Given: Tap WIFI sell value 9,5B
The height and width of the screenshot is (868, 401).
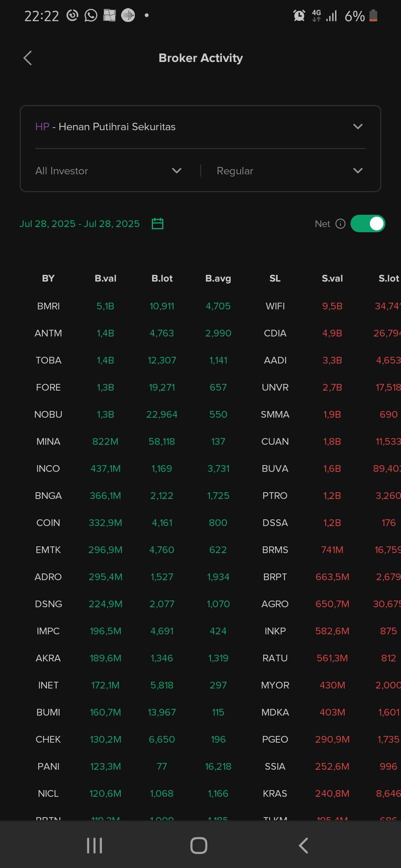Looking at the screenshot, I should (x=332, y=306).
